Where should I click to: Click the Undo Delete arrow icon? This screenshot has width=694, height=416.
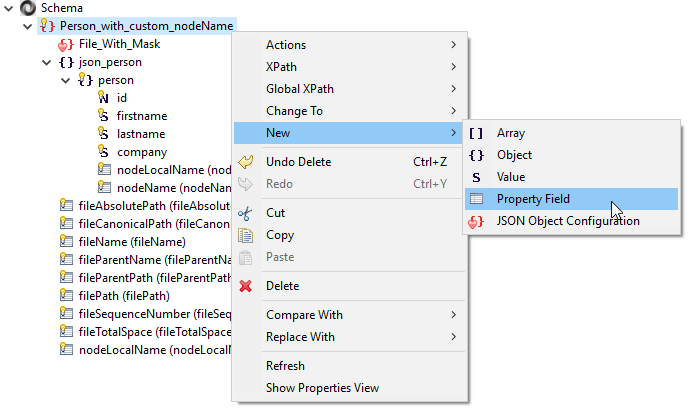coord(246,162)
